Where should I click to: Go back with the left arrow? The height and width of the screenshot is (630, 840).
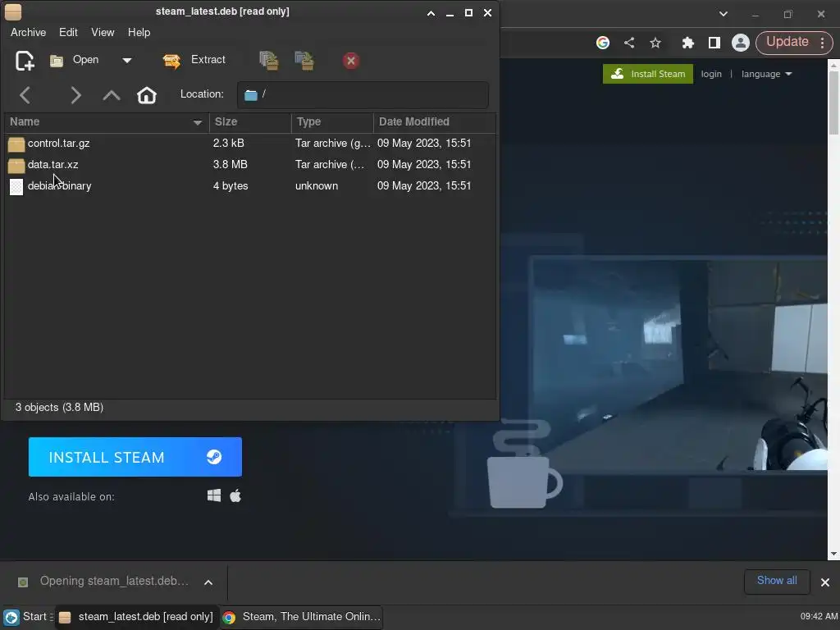(25, 95)
